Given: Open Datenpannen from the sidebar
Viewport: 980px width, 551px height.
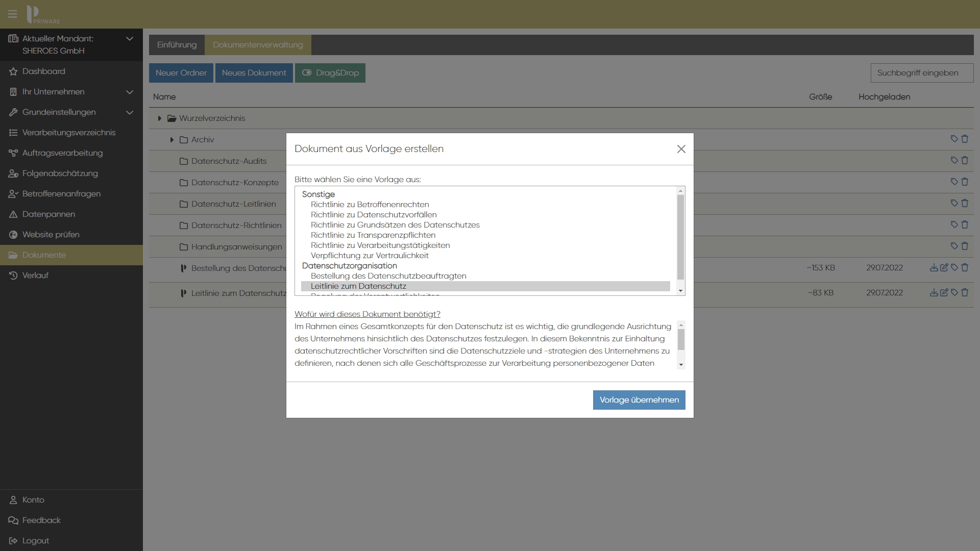Looking at the screenshot, I should [48, 214].
